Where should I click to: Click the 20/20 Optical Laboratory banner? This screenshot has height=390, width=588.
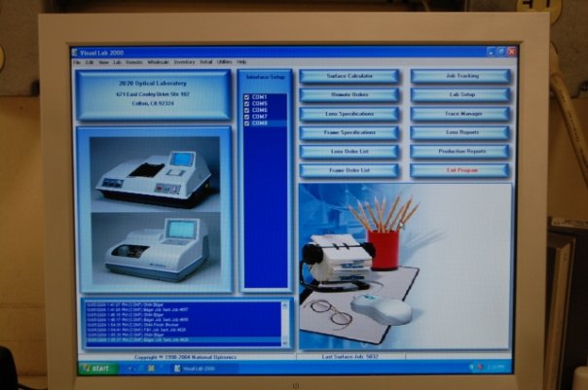tap(153, 95)
